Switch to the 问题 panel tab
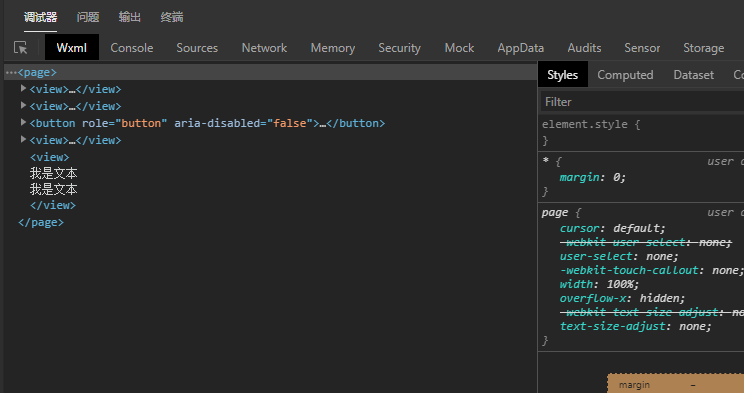The width and height of the screenshot is (744, 393). (88, 18)
